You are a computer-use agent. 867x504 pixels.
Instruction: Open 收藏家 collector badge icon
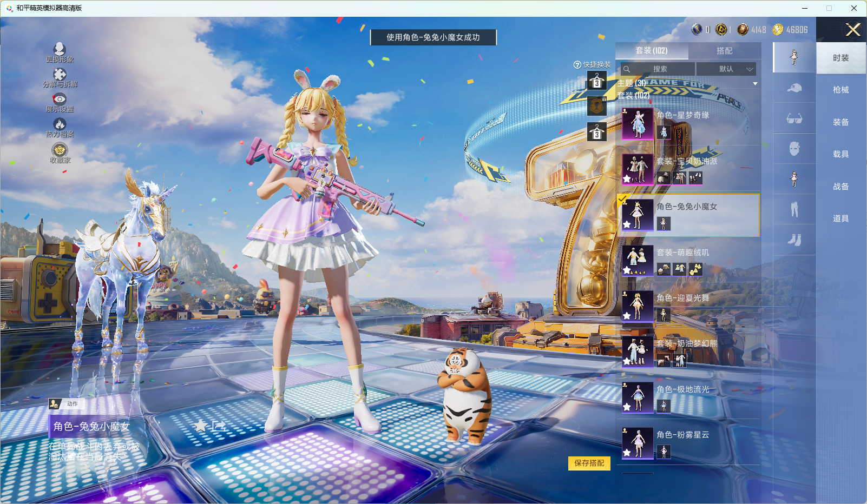pyautogui.click(x=60, y=149)
